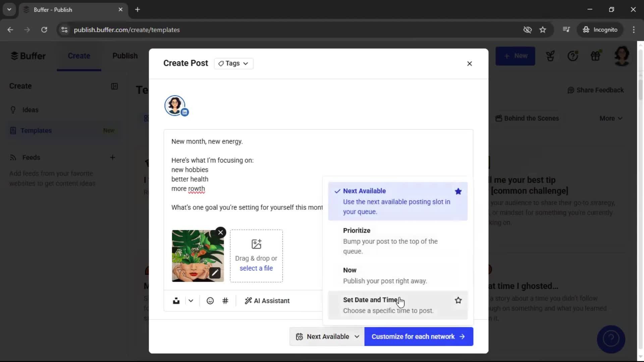Click the plant growth icon in the header
Image resolution: width=644 pixels, height=362 pixels.
pyautogui.click(x=550, y=56)
